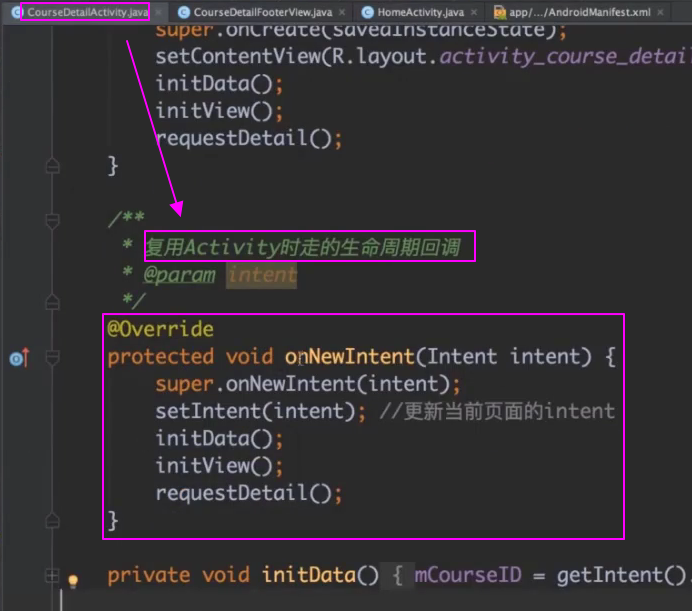Click the protected keyword of onNewIntent

pyautogui.click(x=161, y=357)
